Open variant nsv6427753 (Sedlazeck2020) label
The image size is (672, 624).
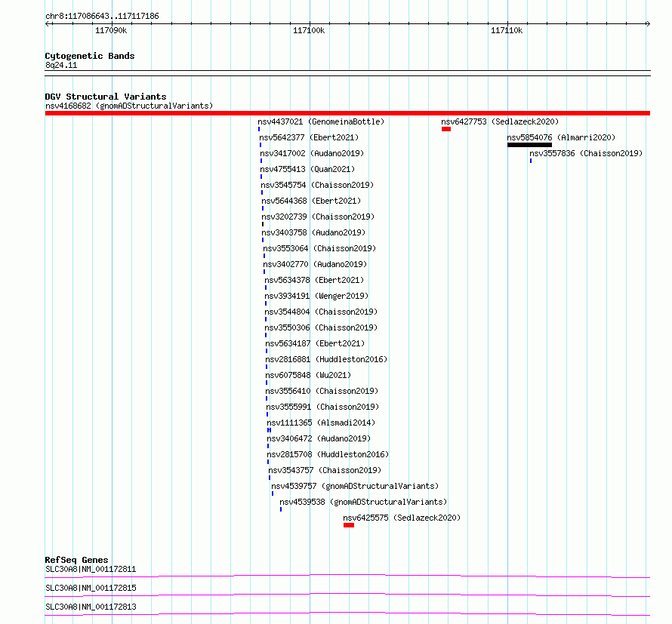(x=500, y=121)
